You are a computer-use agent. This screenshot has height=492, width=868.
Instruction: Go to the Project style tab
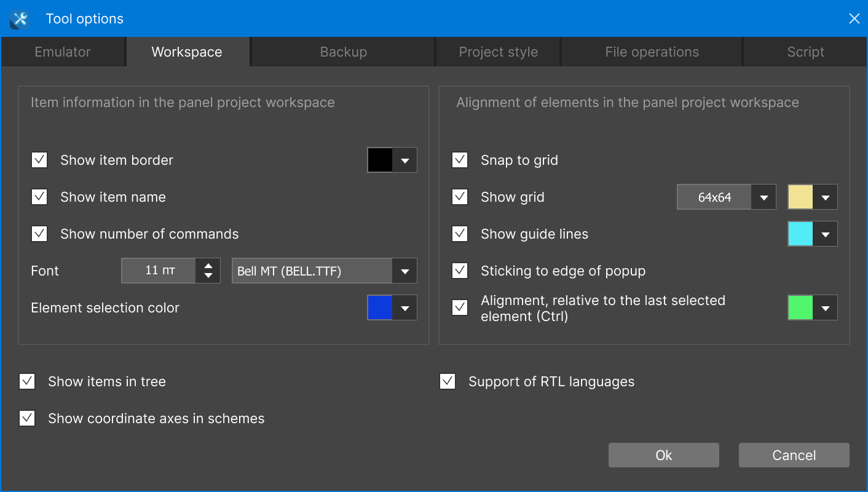tap(498, 52)
